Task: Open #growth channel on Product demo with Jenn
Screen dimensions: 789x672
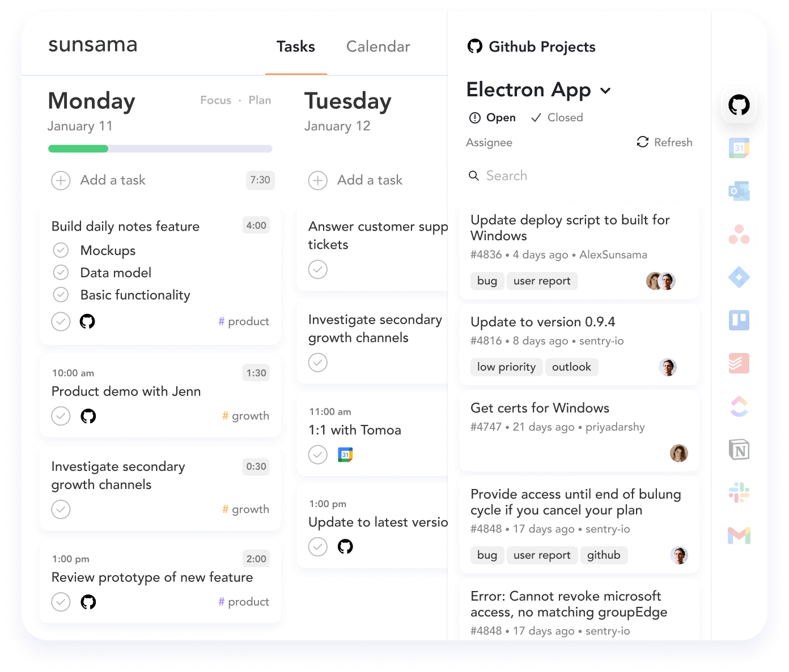Action: tap(245, 416)
